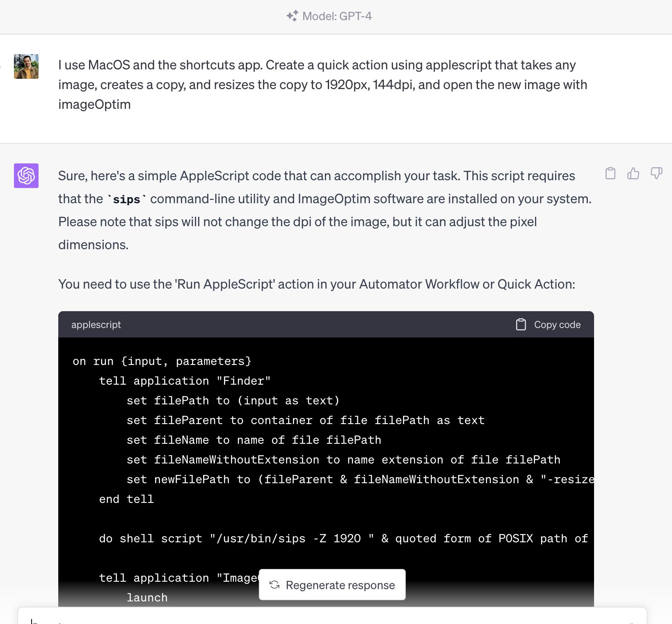This screenshot has height=624, width=672.
Task: Click the purple ChatGPT logo avatar
Action: click(x=26, y=176)
